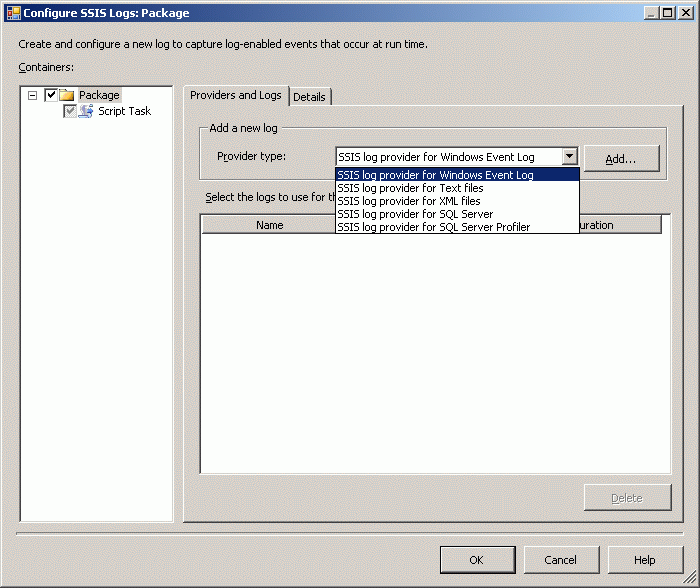Viewport: 700px width, 588px height.
Task: Click the Add... button
Action: [621, 159]
